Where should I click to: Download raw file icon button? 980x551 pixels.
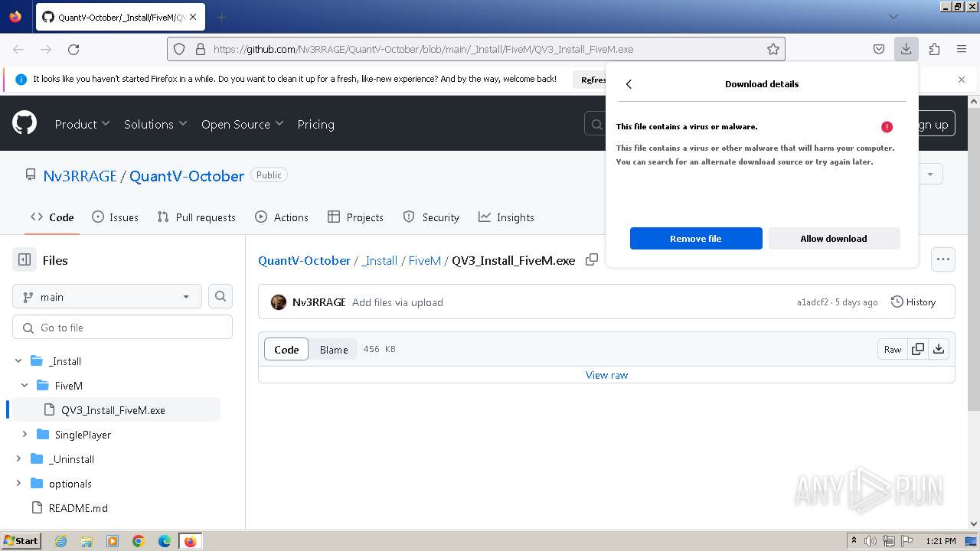click(939, 349)
